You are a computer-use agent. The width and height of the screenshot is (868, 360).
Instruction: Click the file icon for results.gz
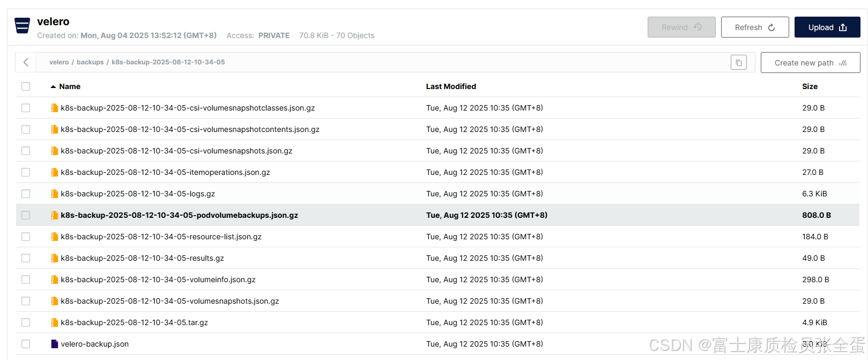[54, 258]
